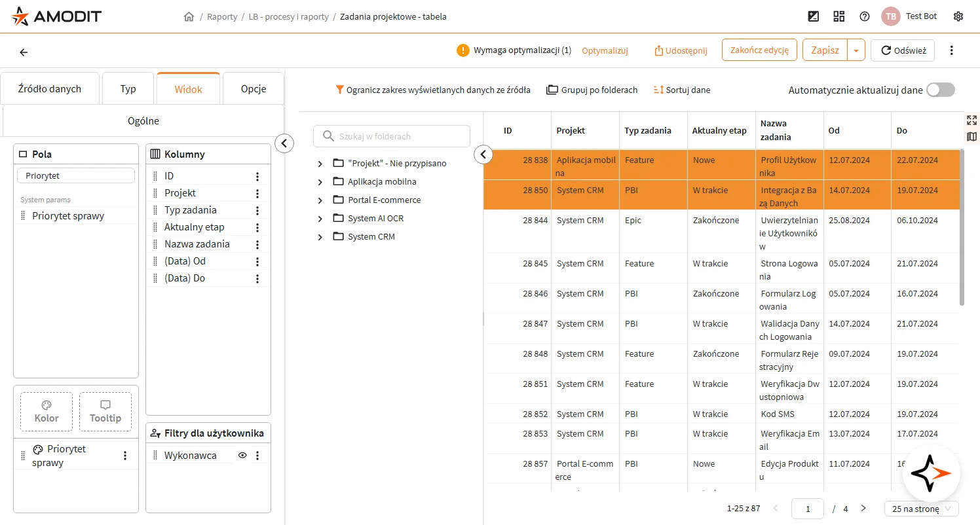The image size is (980, 525).
Task: Open the three-dot menu next to Odśwież
Action: click(x=951, y=50)
